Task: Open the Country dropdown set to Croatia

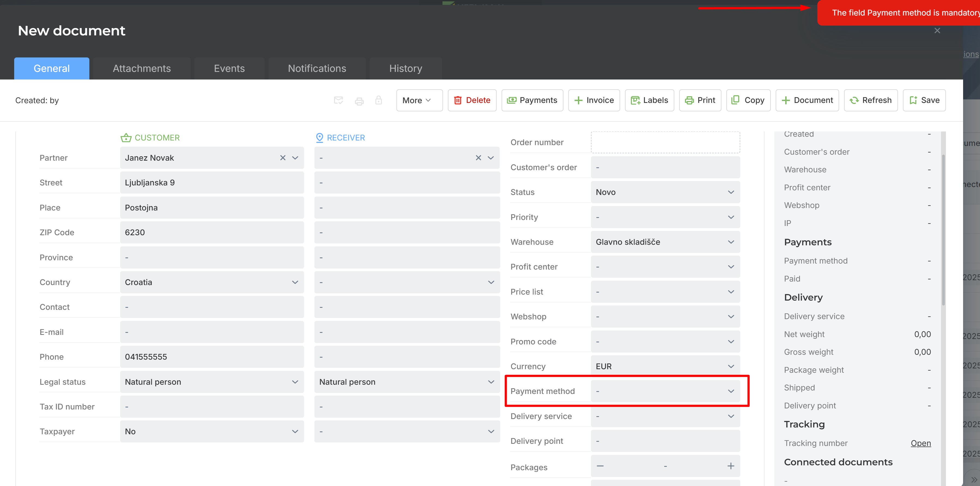Action: (212, 282)
